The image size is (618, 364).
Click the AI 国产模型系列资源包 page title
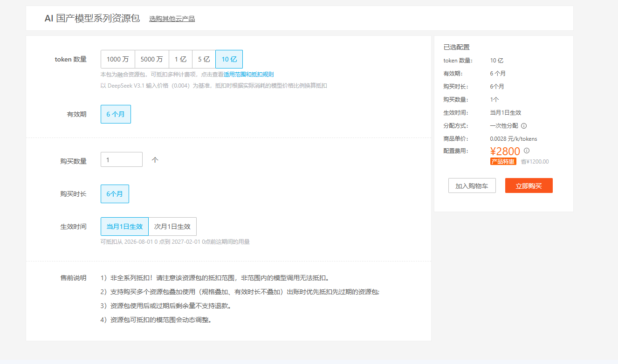click(x=92, y=19)
